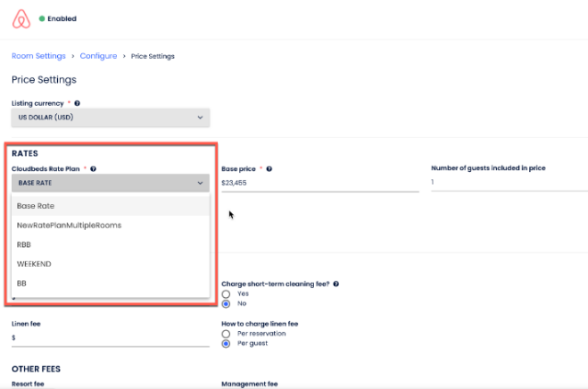
Task: Click the green Enabled status indicator
Action: (42, 18)
